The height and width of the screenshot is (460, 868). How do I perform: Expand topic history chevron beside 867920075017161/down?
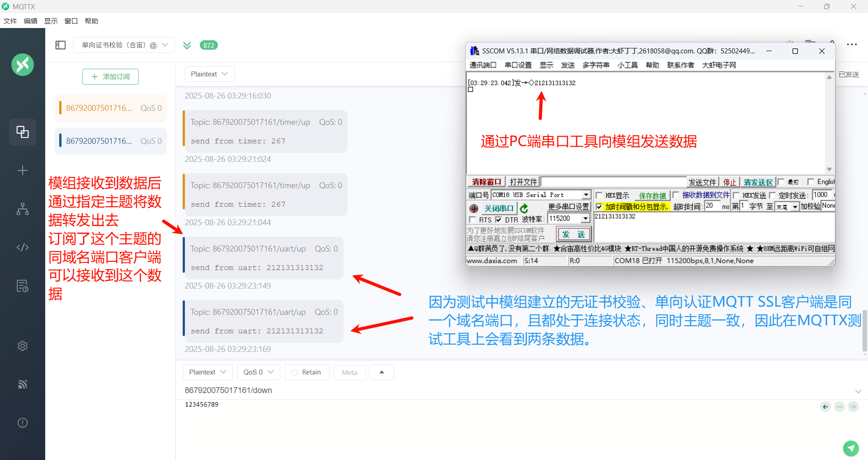tap(858, 392)
